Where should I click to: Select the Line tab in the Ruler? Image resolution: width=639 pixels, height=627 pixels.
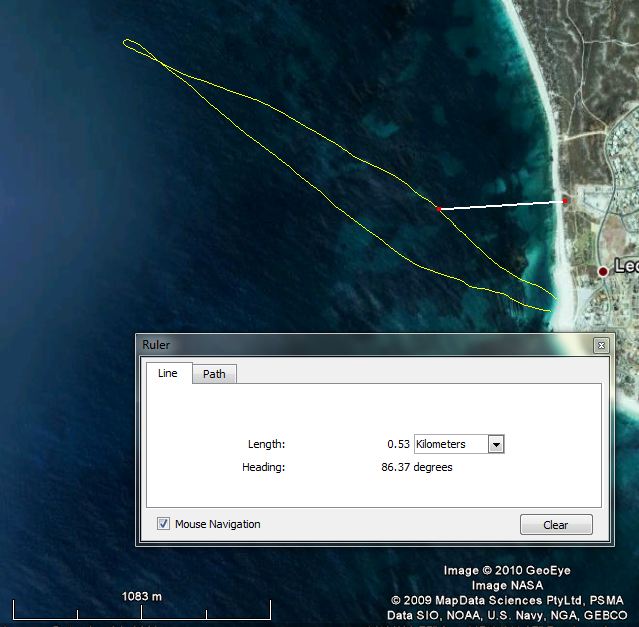(167, 373)
